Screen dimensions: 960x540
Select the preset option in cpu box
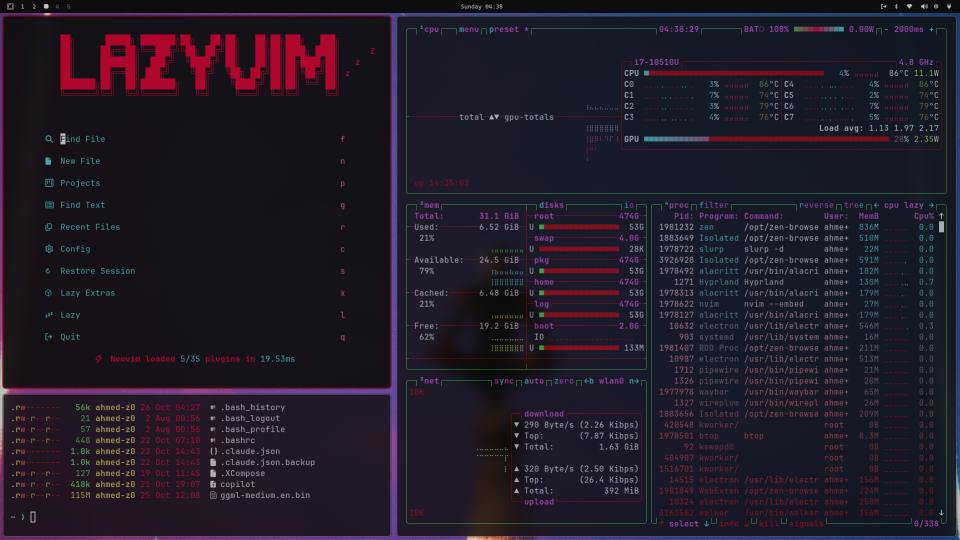(x=505, y=30)
